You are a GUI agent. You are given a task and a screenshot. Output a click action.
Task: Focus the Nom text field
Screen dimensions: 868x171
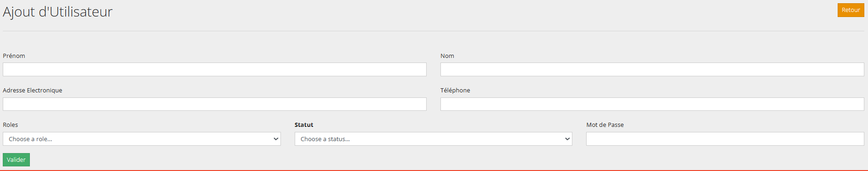coord(652,69)
